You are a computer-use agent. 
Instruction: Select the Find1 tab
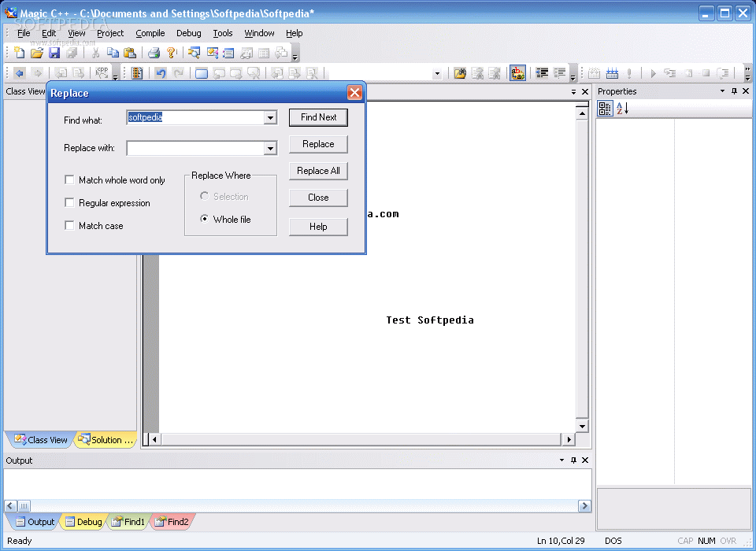point(128,522)
